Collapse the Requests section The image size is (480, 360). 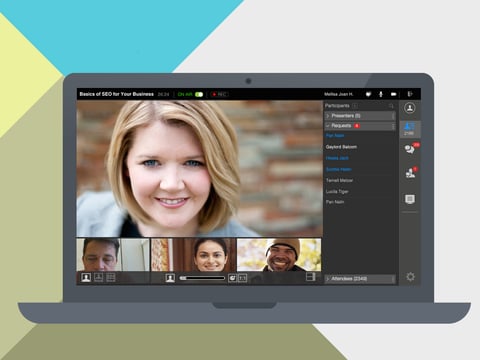coord(328,126)
